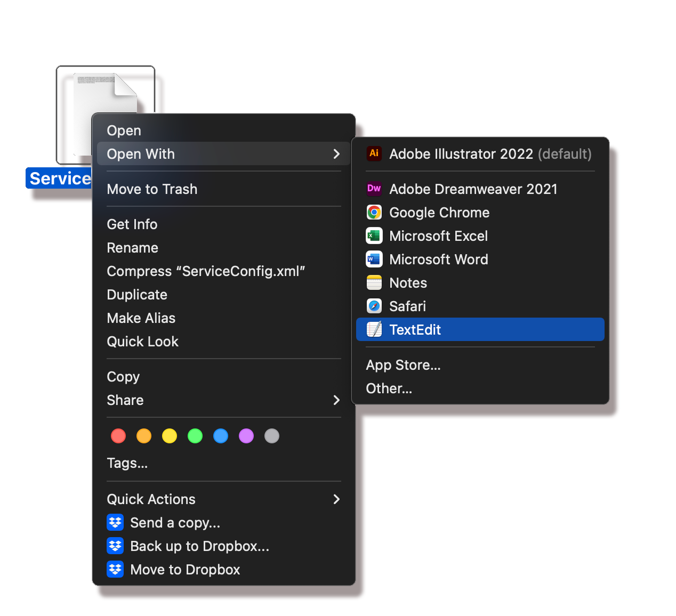Open with Adobe Illustrator 2022 (default)
This screenshot has width=676, height=616.
click(x=480, y=154)
